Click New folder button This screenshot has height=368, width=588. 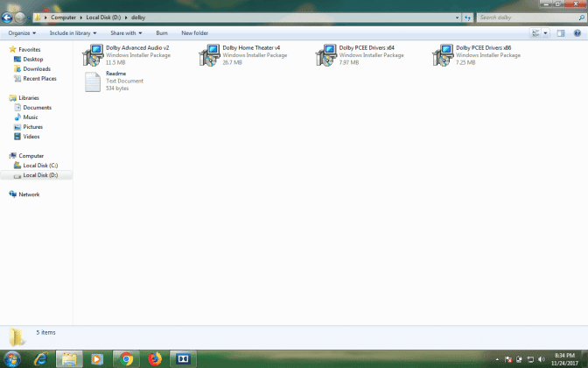click(194, 33)
